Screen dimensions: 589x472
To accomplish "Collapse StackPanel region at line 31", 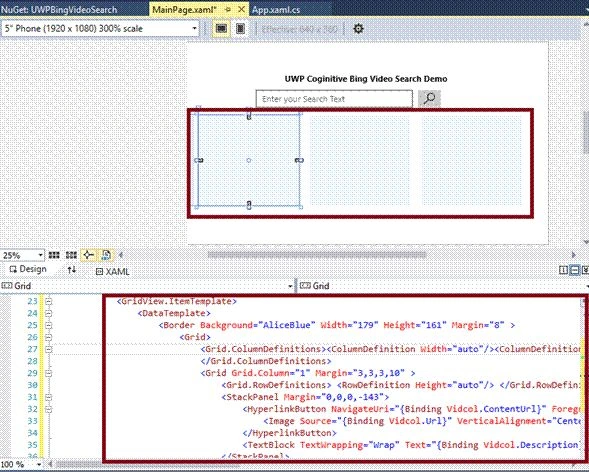I will coord(48,397).
